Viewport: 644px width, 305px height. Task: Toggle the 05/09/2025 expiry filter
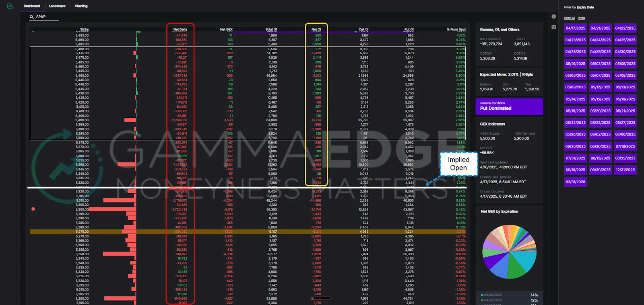[575, 87]
